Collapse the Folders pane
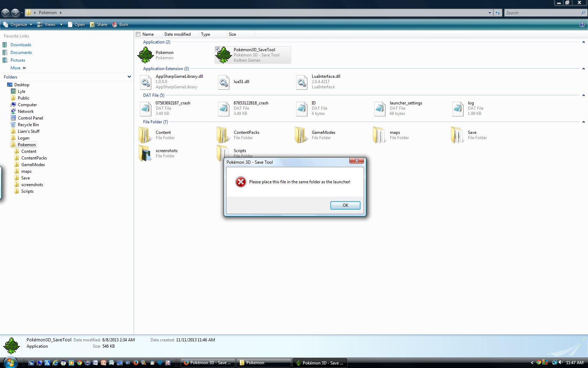The height and width of the screenshot is (368, 588). pyautogui.click(x=129, y=77)
